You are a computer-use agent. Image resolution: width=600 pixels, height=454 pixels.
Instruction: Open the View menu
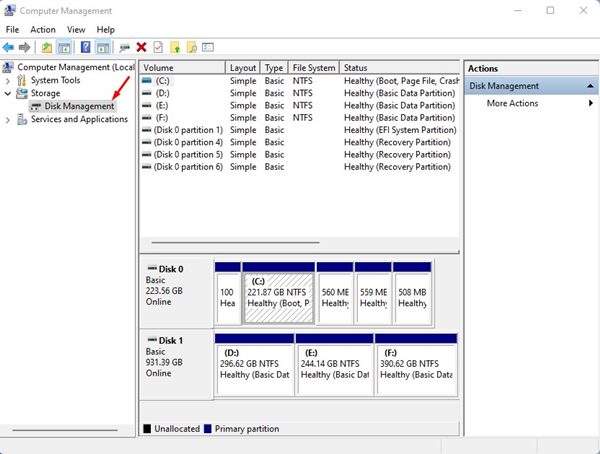point(76,29)
